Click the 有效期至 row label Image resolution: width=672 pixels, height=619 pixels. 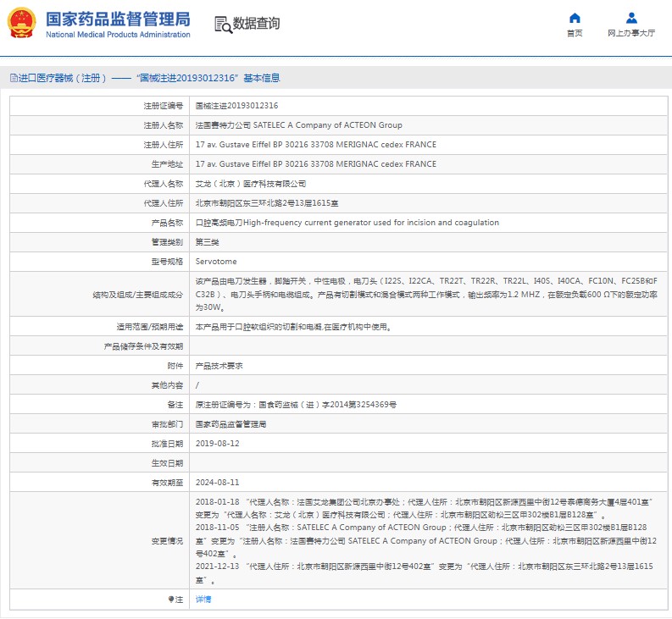click(167, 483)
